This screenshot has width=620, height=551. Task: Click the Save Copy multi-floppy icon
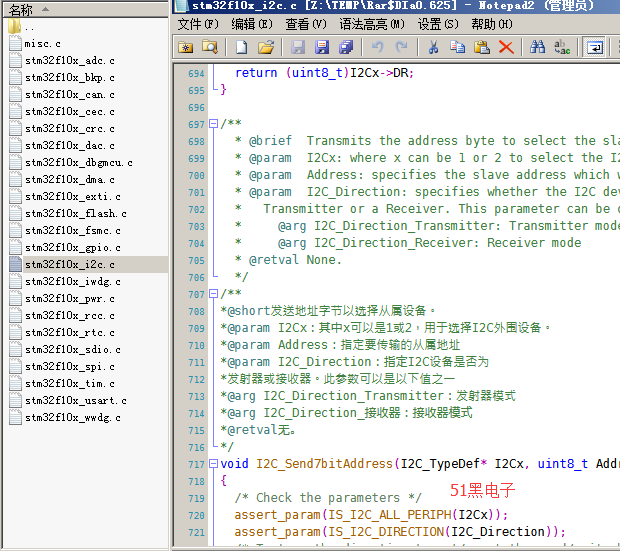[x=346, y=47]
